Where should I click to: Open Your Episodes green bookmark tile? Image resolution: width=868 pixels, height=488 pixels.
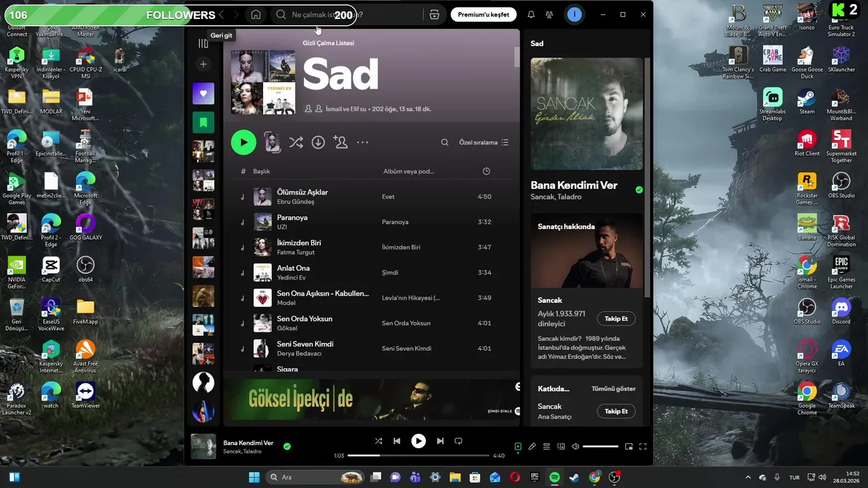point(203,123)
